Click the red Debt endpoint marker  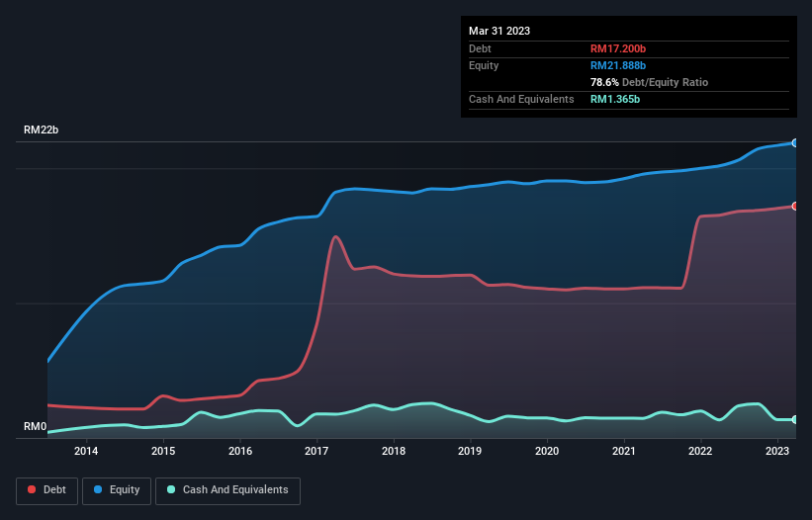point(795,206)
